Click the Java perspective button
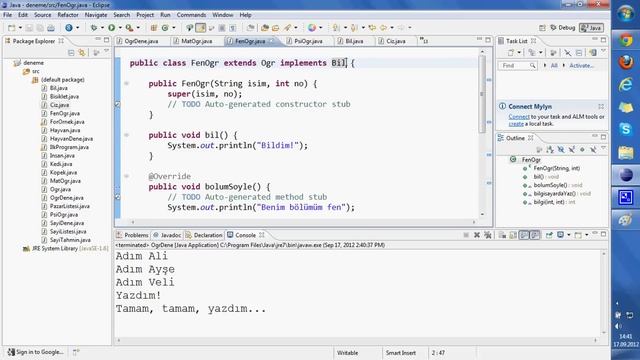This screenshot has width=640, height=360. click(591, 28)
